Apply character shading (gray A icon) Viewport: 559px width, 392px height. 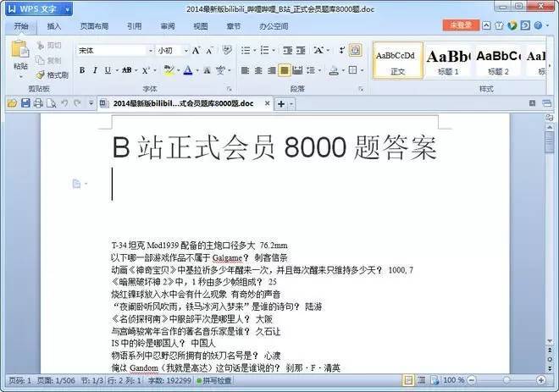tap(207, 70)
